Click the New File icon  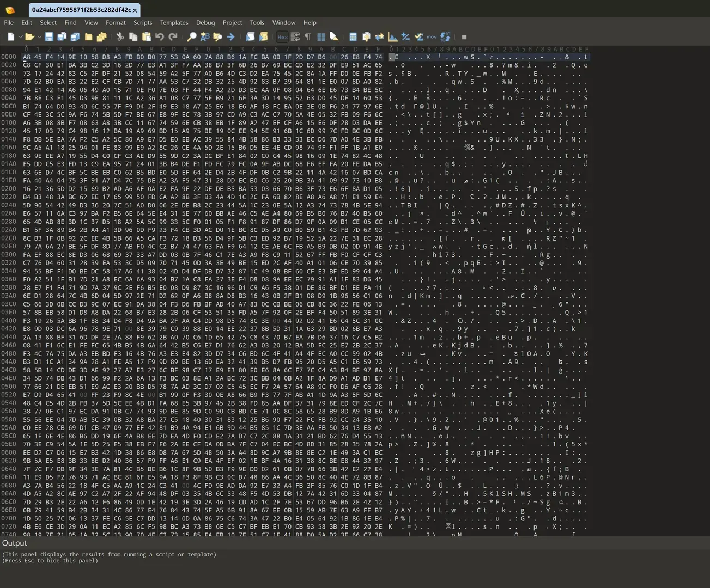coord(11,37)
